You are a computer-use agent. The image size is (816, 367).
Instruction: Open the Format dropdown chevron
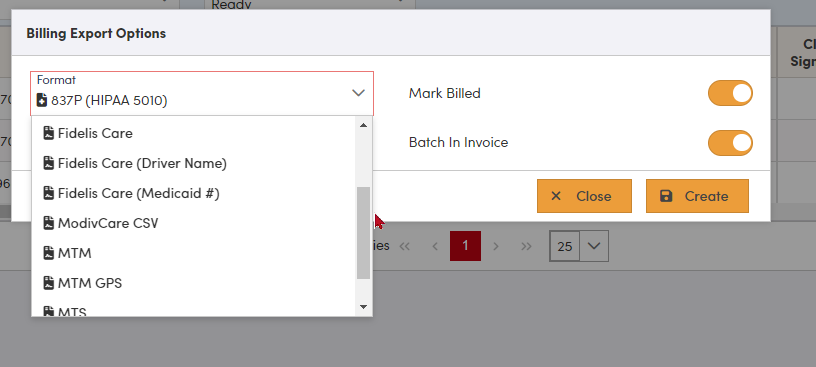[x=358, y=93]
